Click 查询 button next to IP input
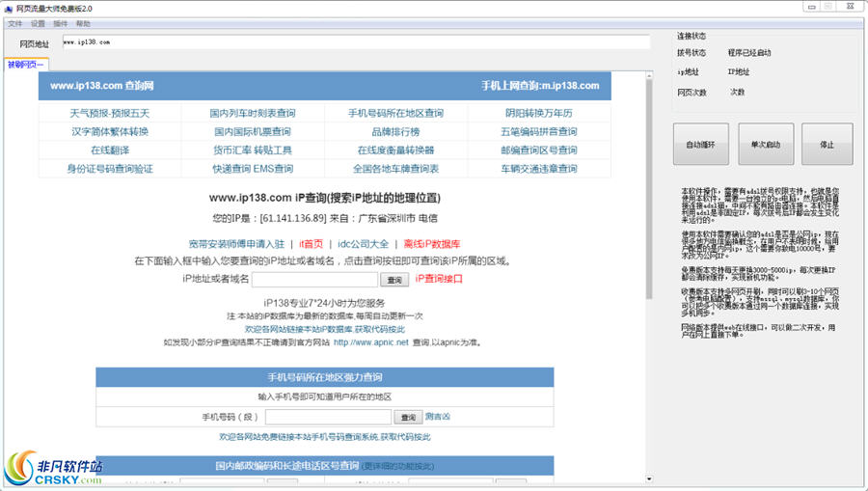 click(x=394, y=280)
